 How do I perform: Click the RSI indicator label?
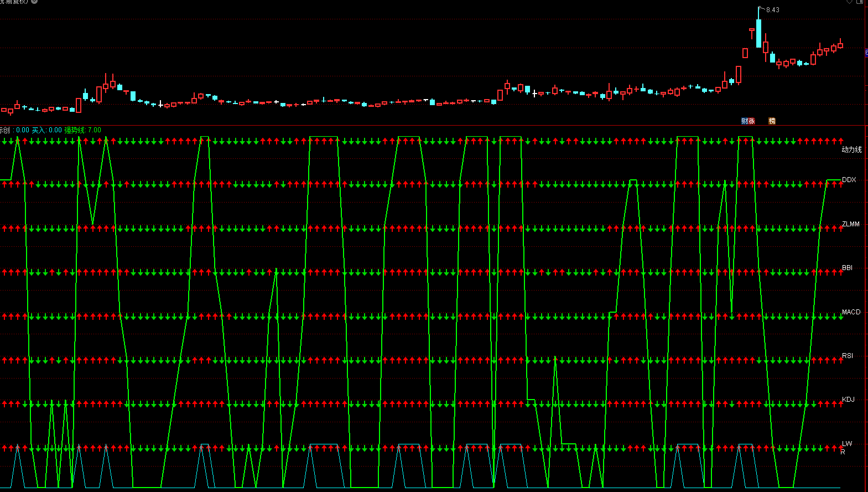click(x=847, y=356)
